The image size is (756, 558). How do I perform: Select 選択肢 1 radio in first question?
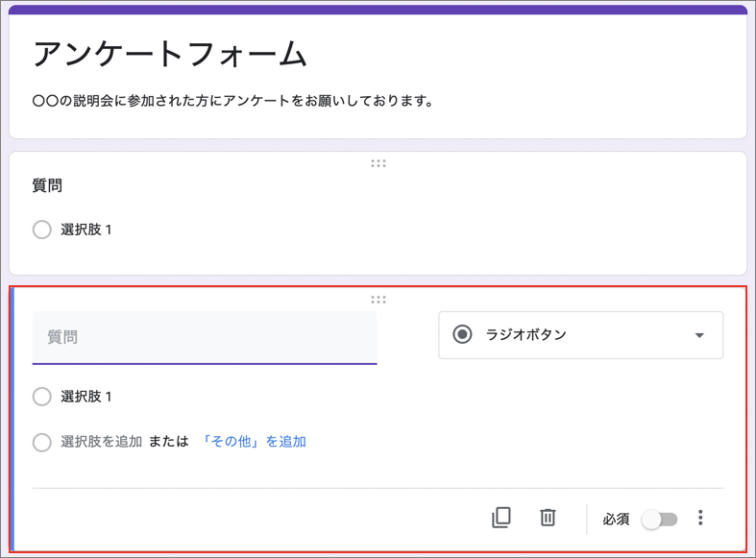pos(42,230)
